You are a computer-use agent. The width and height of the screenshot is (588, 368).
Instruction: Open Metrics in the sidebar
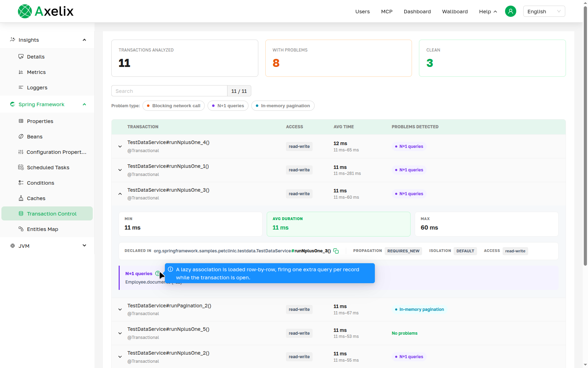pyautogui.click(x=47, y=72)
